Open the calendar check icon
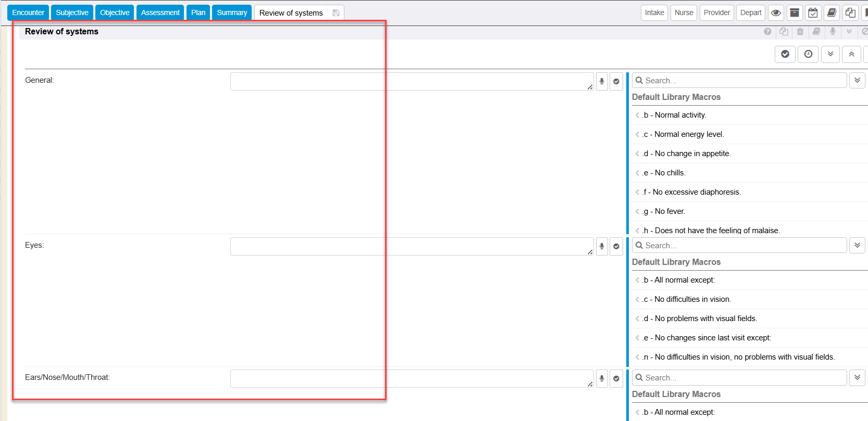Image resolution: width=868 pixels, height=421 pixels. (x=813, y=13)
